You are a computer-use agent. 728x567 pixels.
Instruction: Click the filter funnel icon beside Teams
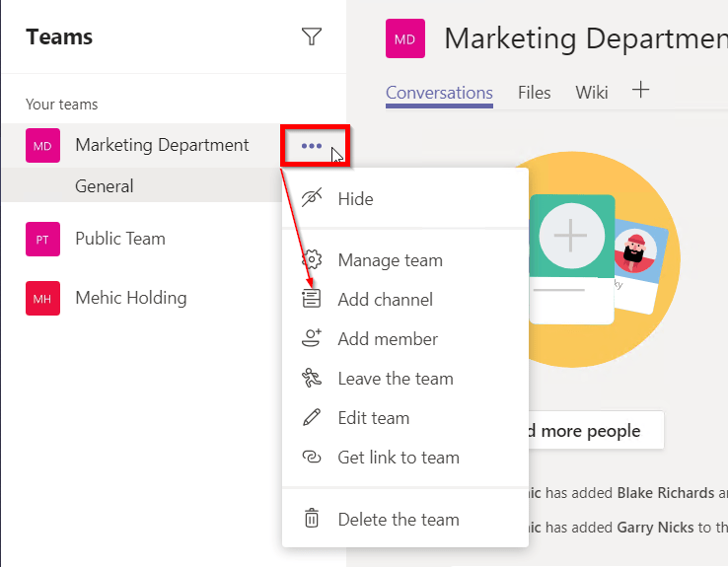(312, 37)
